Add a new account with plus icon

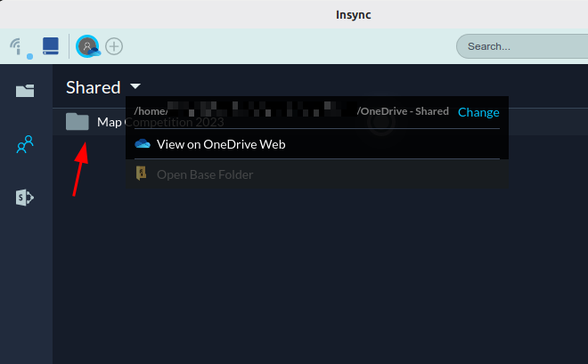(x=114, y=45)
